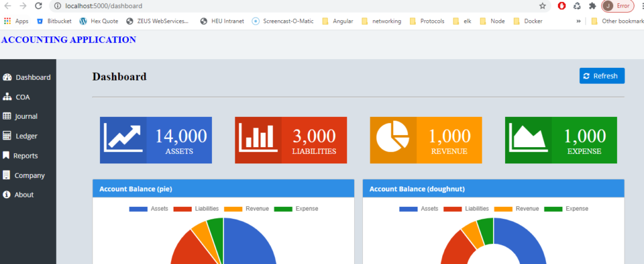Toggle Assets legend in pie chart
Viewport: 644px width, 264px height.
coord(148,209)
